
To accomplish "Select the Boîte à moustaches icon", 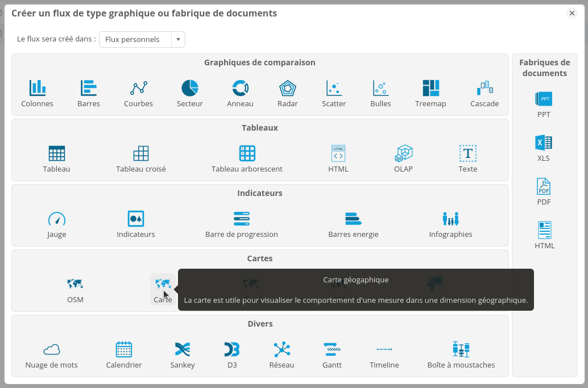I will (x=461, y=349).
